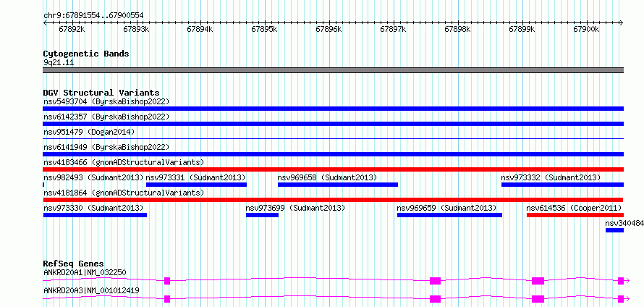Open the RefSeq Genes track heading

click(x=74, y=264)
